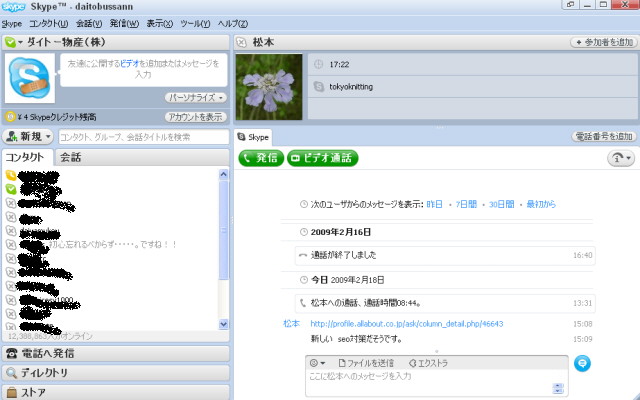Show messages from 30日間
640x400 pixels.
(x=501, y=204)
